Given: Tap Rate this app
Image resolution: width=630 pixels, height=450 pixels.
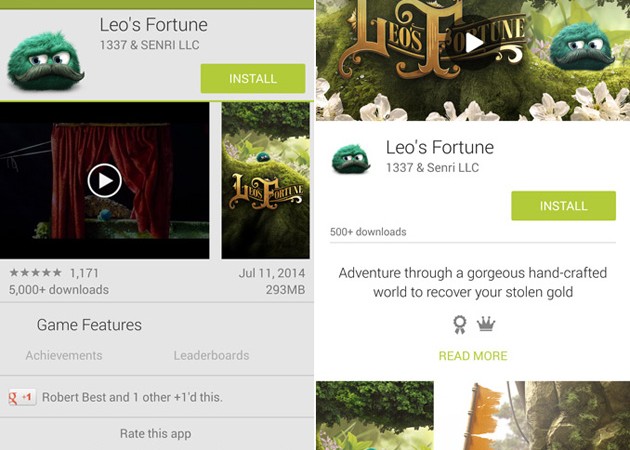Looking at the screenshot, I should [155, 434].
